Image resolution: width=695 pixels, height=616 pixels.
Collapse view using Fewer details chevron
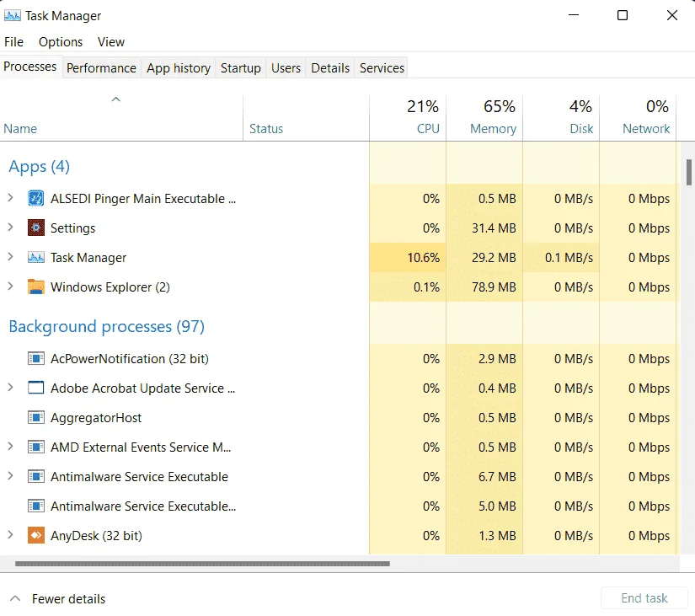pos(15,598)
